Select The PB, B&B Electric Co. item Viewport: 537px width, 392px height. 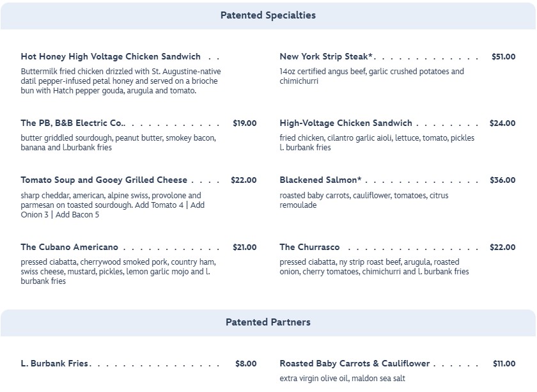72,123
